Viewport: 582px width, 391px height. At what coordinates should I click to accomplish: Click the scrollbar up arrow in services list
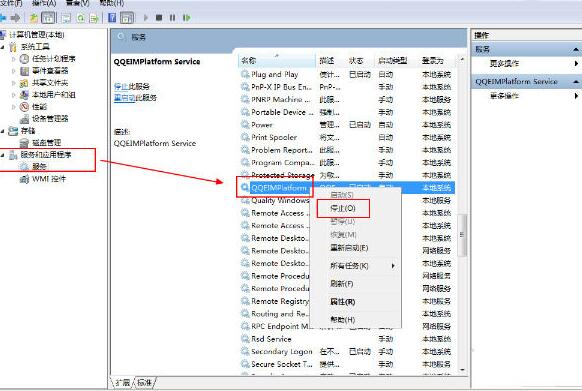[x=462, y=59]
